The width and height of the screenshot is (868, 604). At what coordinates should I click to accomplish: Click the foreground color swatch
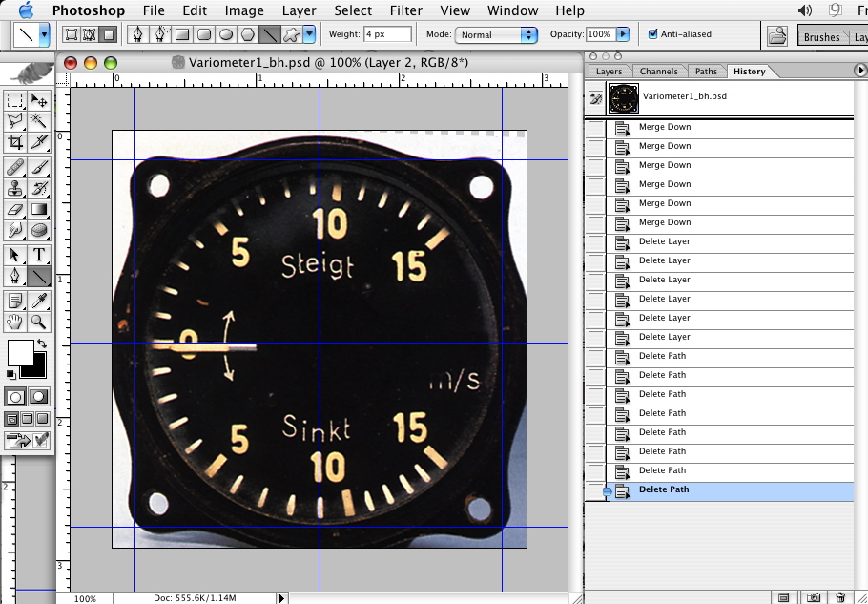pyautogui.click(x=19, y=352)
